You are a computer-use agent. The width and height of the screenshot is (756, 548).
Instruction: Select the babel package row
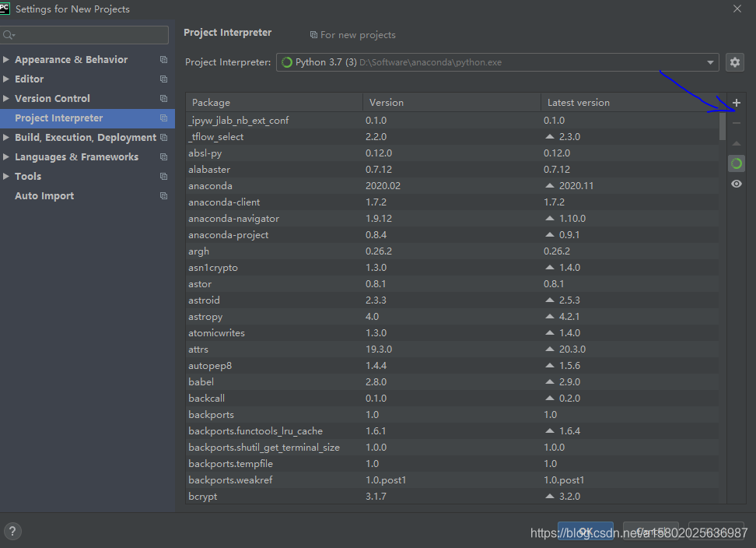click(x=452, y=381)
